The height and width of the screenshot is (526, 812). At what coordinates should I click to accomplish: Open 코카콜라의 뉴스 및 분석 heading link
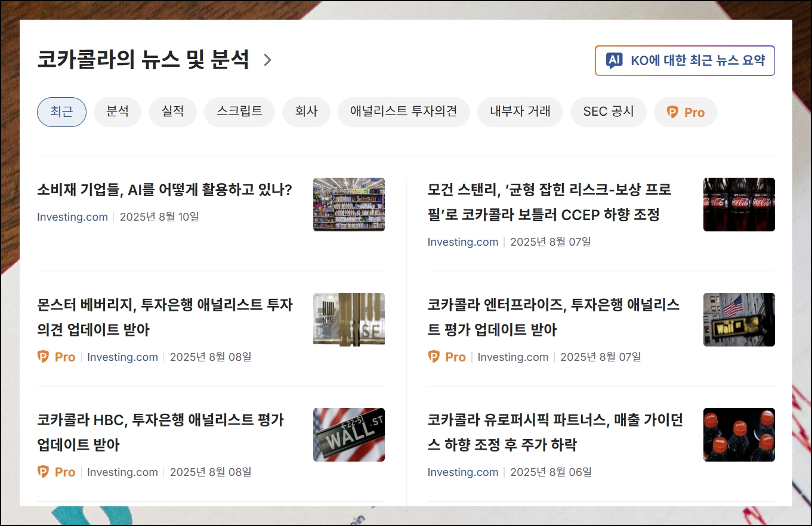(x=143, y=60)
